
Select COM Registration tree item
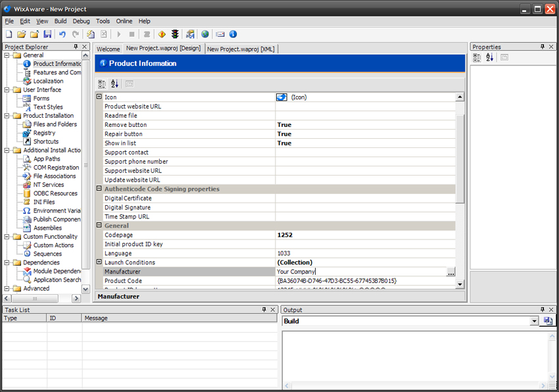[57, 167]
